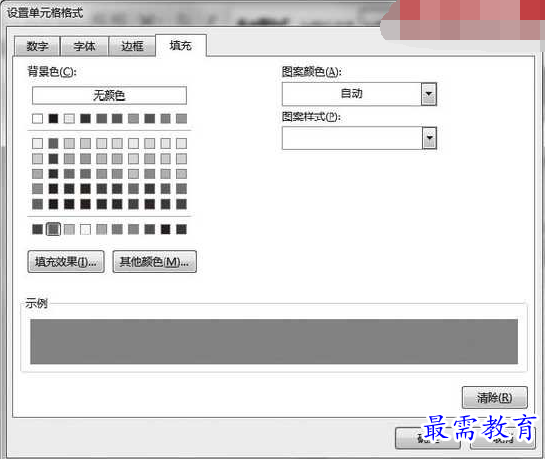This screenshot has height=459, width=545.
Task: Select the second black swatch in the top theme color row
Action: tap(53, 119)
